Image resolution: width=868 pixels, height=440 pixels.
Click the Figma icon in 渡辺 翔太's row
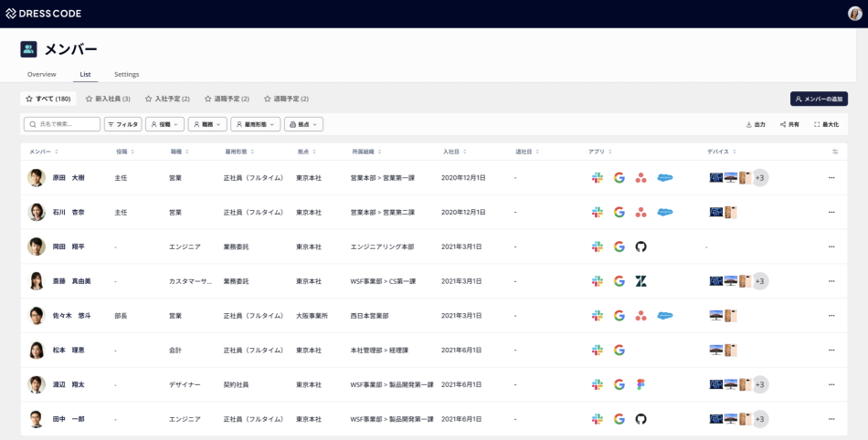pos(640,384)
